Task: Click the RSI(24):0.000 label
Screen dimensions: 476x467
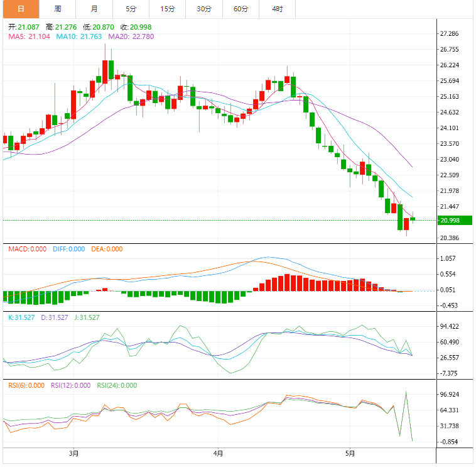Action: click(117, 385)
